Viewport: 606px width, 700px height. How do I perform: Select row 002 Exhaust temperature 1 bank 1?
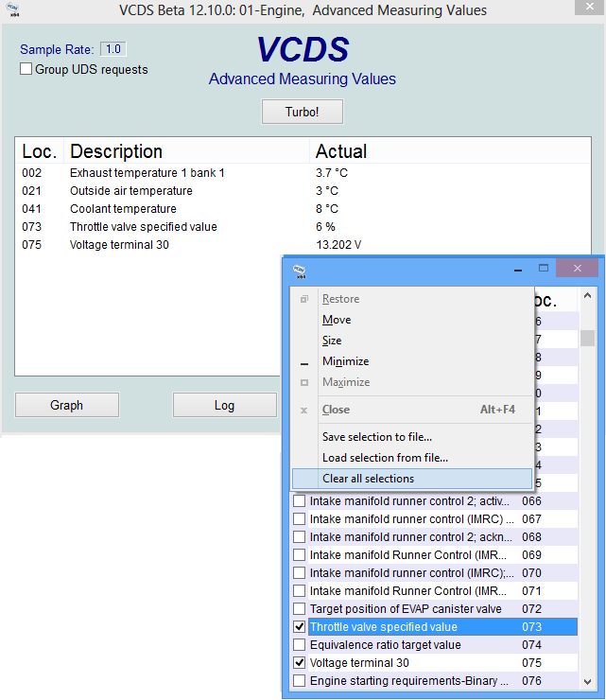303,173
